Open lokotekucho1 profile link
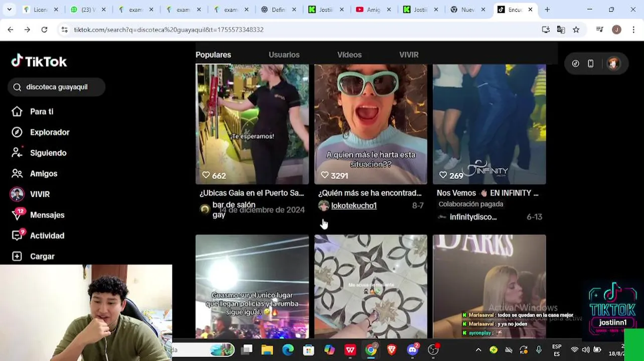 pyautogui.click(x=354, y=206)
